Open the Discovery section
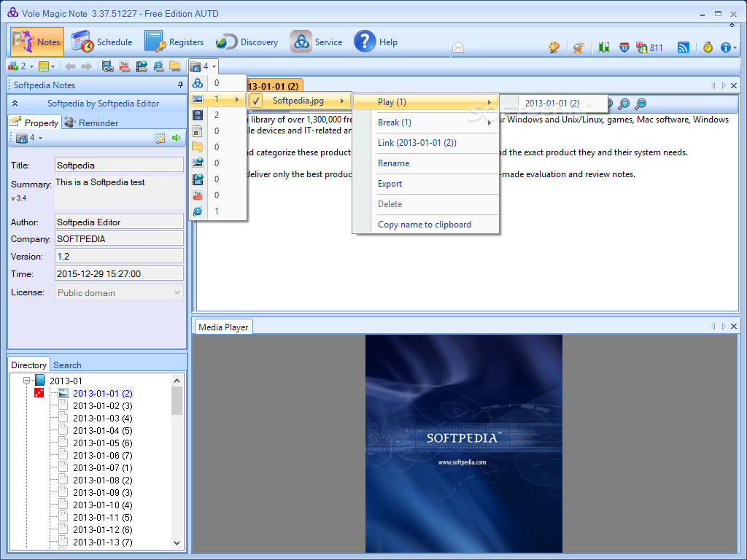 [x=247, y=42]
